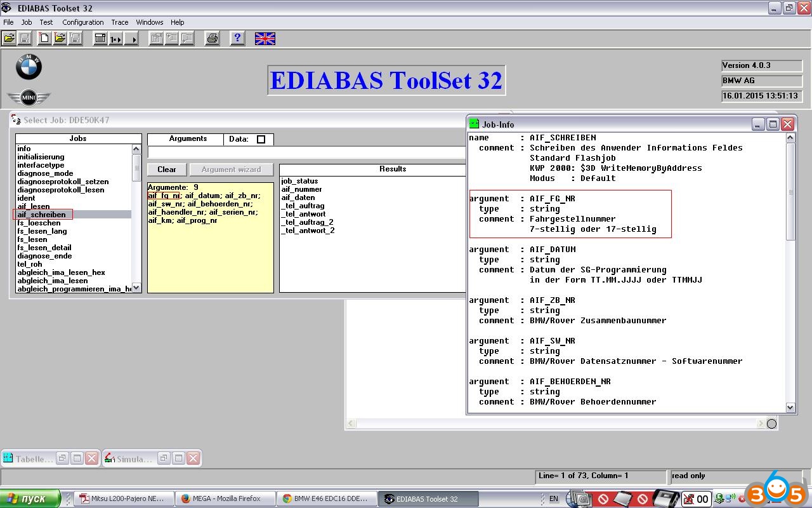This screenshot has height=508, width=812.
Task: Click the BMW logo
Action: pyautogui.click(x=29, y=67)
